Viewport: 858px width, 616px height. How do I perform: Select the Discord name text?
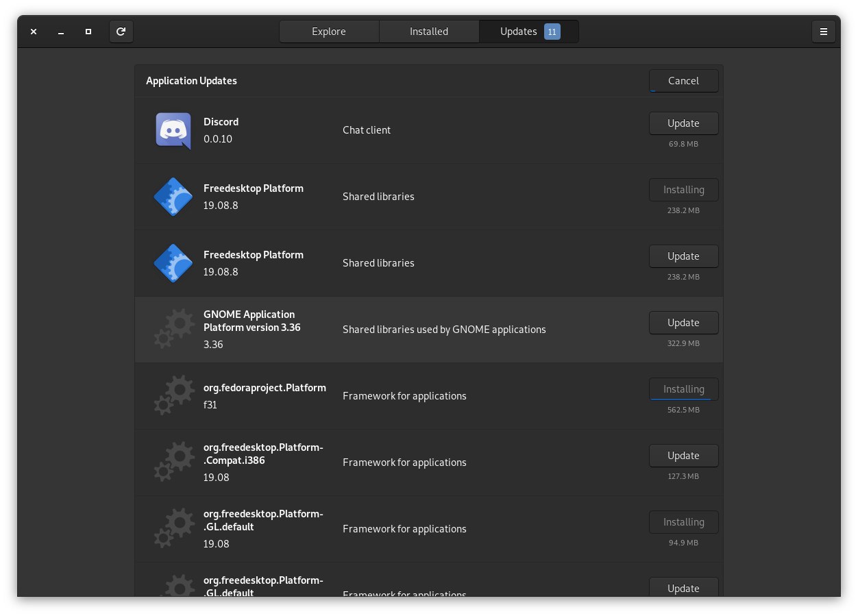(221, 122)
